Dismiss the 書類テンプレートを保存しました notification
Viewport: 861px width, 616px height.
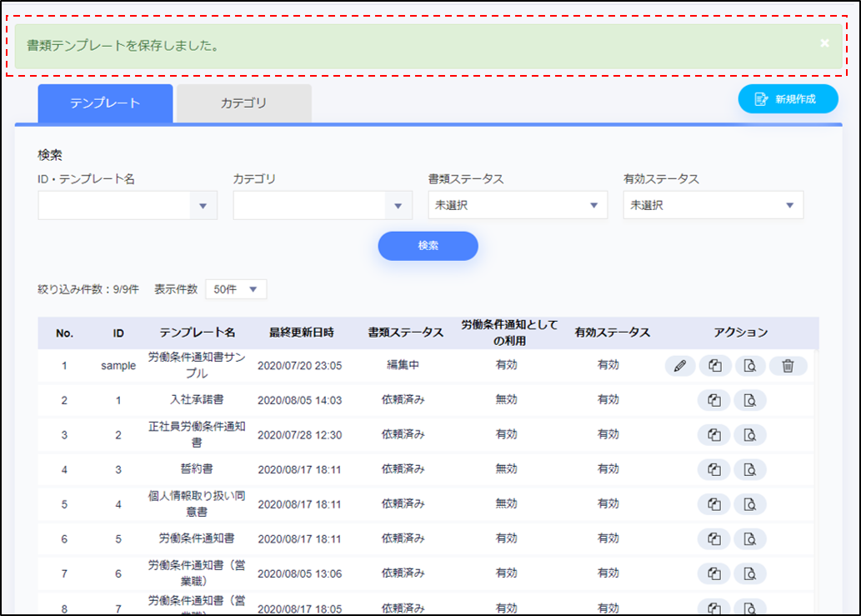click(824, 43)
